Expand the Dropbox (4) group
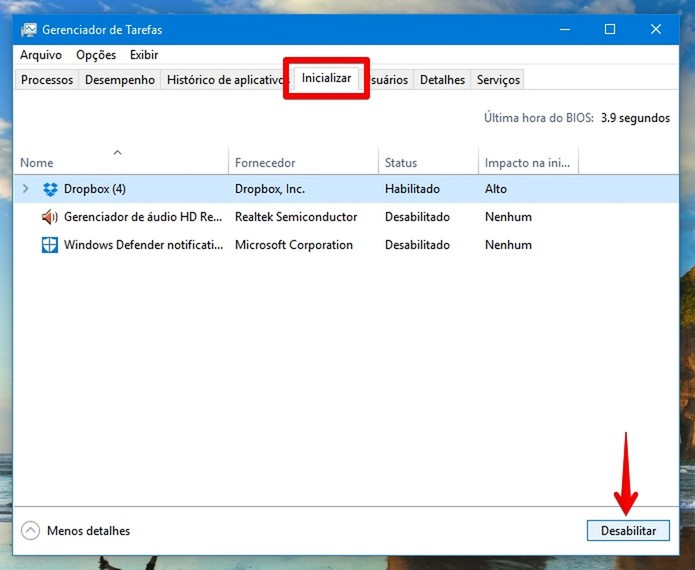Image resolution: width=695 pixels, height=570 pixels. [x=26, y=189]
